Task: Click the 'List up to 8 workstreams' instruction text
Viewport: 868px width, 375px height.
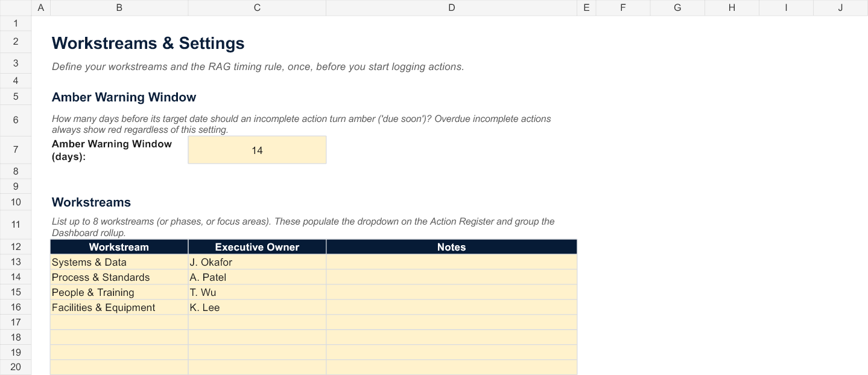Action: click(303, 226)
